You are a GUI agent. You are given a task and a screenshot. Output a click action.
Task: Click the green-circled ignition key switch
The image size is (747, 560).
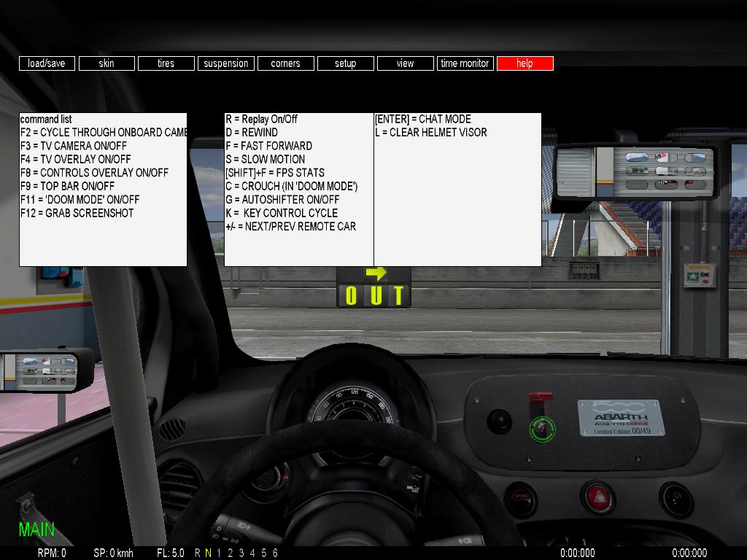(541, 428)
